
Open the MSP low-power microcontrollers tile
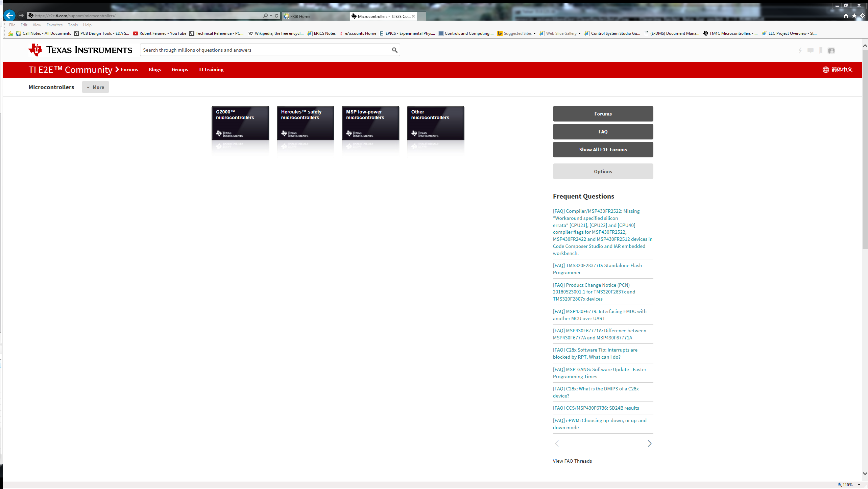(370, 123)
